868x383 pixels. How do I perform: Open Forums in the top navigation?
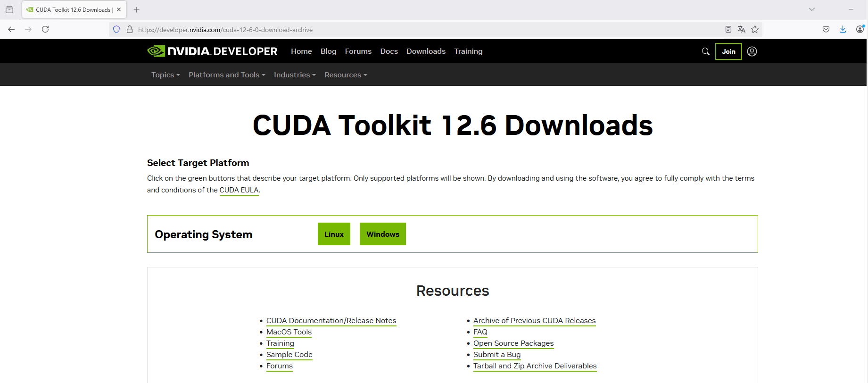tap(358, 51)
